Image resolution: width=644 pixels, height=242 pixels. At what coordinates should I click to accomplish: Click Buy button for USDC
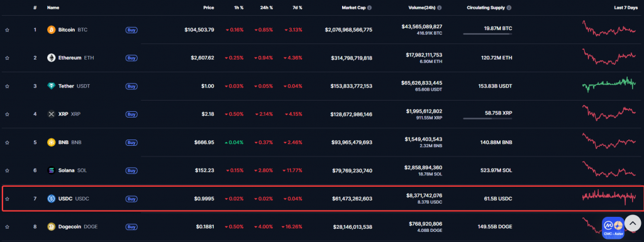click(x=131, y=199)
